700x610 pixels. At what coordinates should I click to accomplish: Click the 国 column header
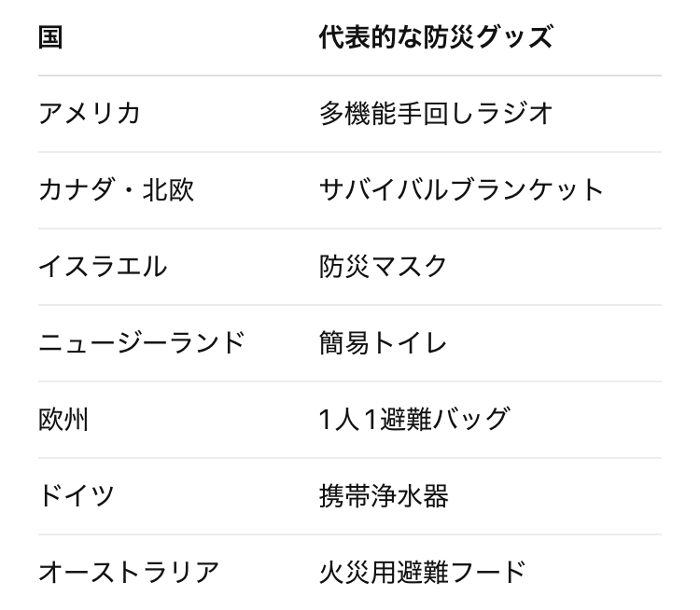[50, 37]
